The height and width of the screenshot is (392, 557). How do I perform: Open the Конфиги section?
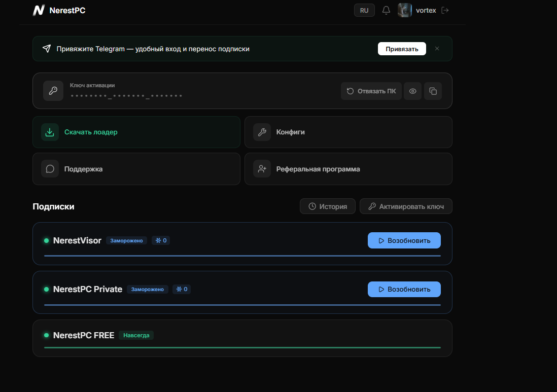(348, 132)
